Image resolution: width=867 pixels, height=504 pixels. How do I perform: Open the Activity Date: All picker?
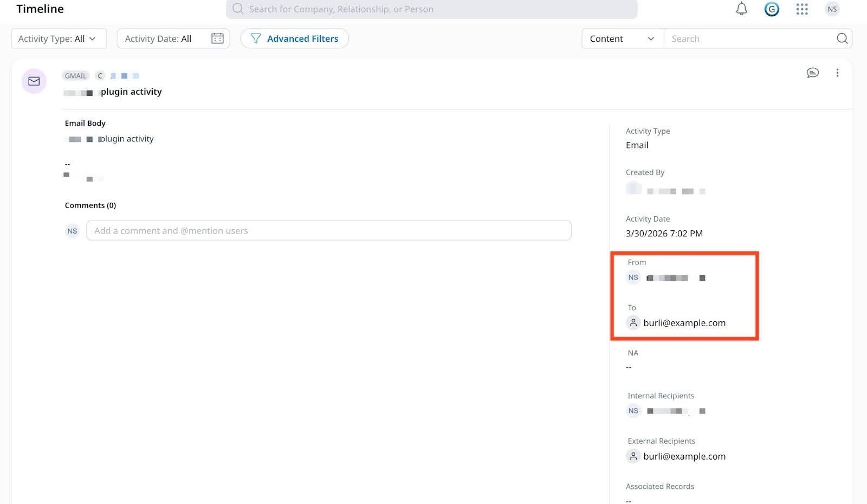[x=173, y=38]
